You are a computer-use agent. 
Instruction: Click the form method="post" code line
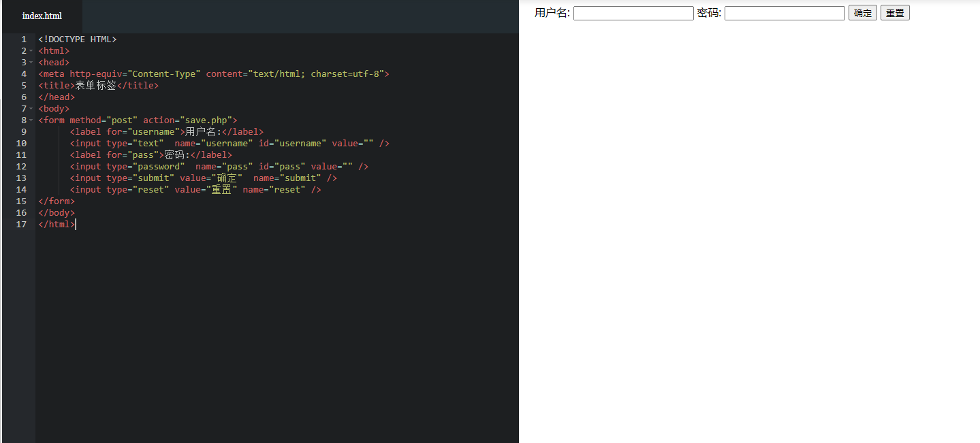(x=138, y=120)
